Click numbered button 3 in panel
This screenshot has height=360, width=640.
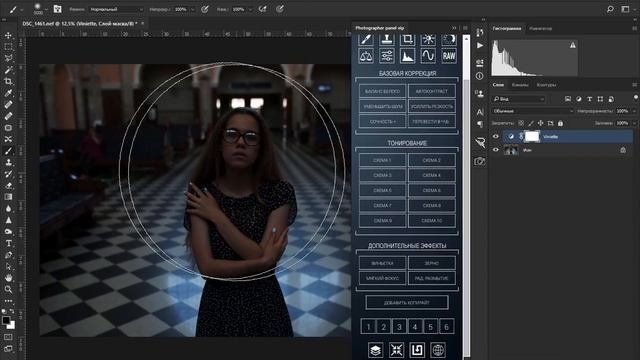[399, 327]
